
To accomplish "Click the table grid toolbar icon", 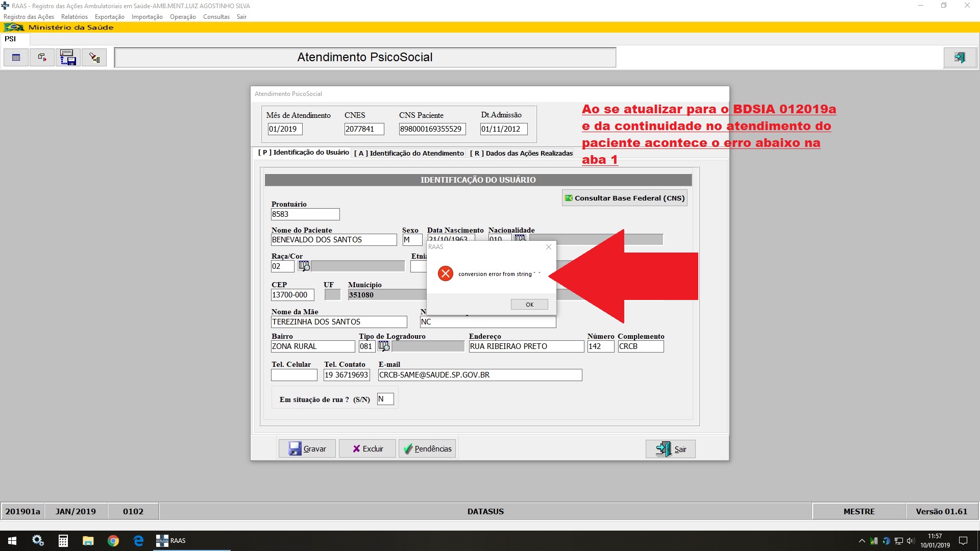I will pos(16,58).
